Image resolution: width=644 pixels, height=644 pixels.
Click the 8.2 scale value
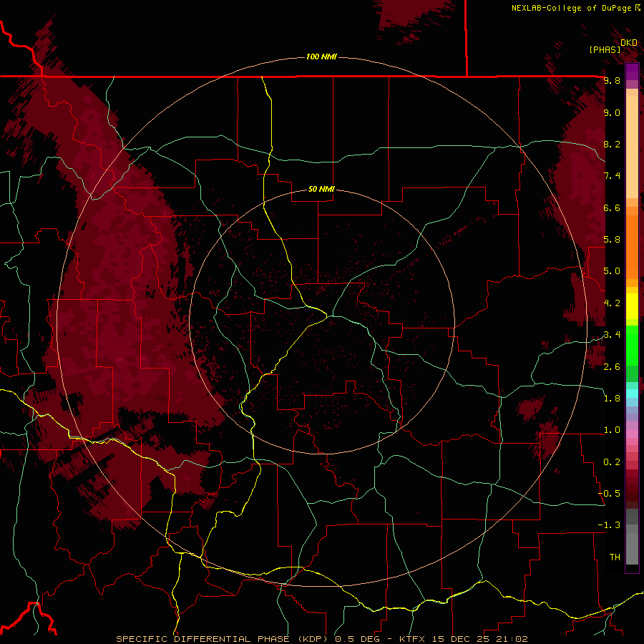(x=612, y=144)
